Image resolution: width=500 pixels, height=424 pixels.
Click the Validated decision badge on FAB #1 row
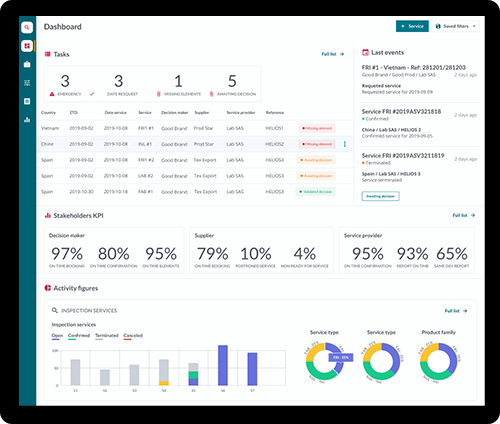click(x=315, y=192)
